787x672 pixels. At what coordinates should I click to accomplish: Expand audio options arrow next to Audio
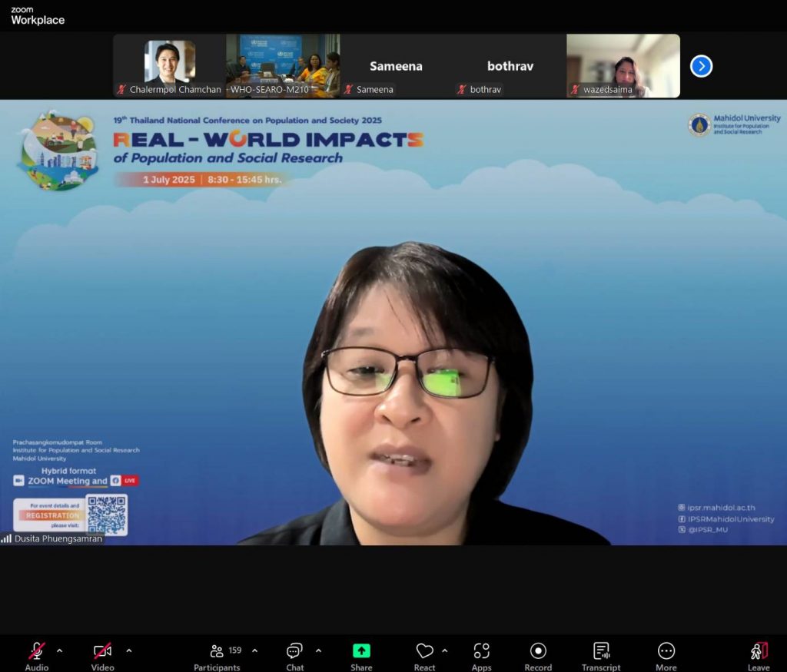[60, 650]
